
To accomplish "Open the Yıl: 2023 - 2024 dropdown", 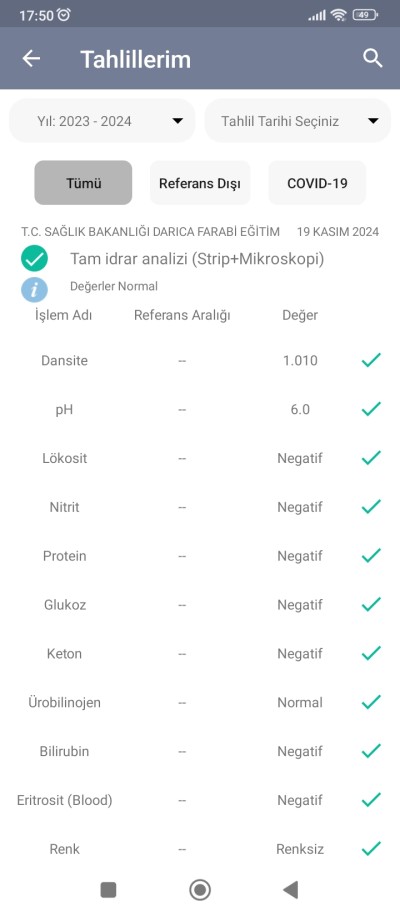I will tap(102, 121).
